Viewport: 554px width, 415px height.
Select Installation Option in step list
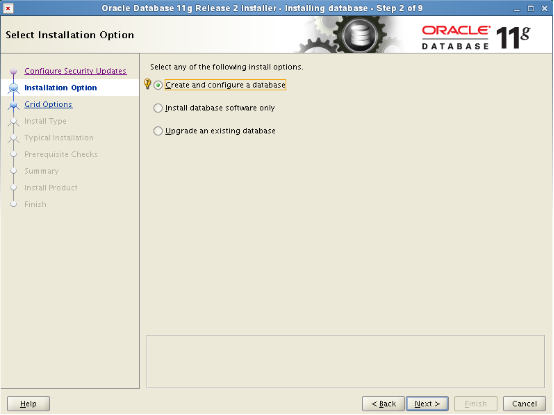tap(60, 88)
